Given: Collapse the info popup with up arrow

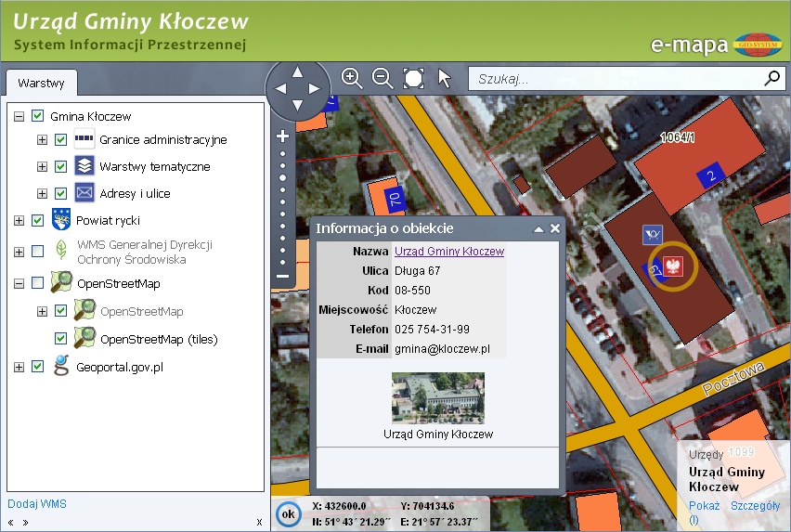Looking at the screenshot, I should click(x=538, y=229).
